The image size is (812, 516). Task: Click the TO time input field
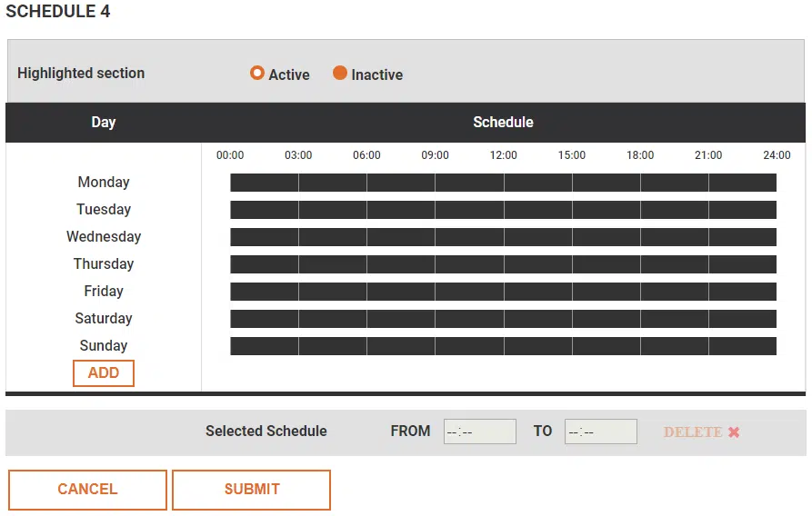(x=600, y=432)
